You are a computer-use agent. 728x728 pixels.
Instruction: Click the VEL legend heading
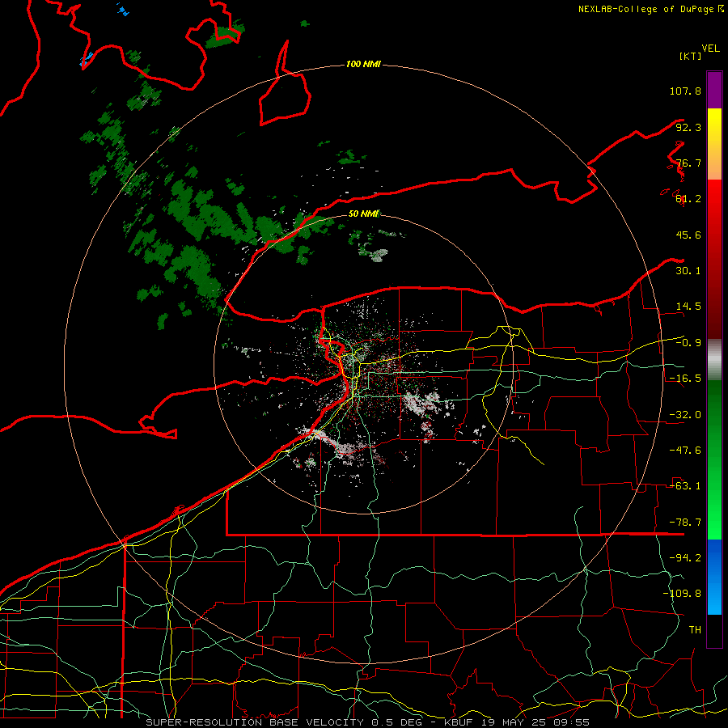coord(710,49)
